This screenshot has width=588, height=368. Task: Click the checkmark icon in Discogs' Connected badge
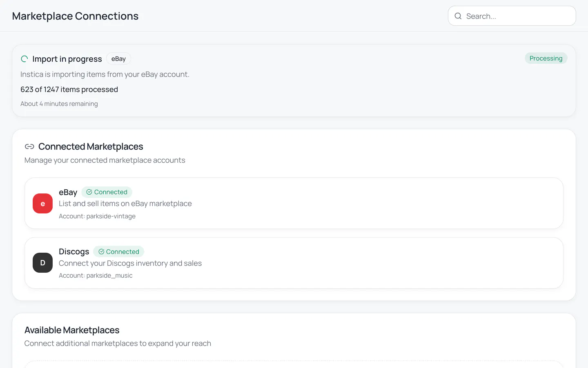pos(101,251)
